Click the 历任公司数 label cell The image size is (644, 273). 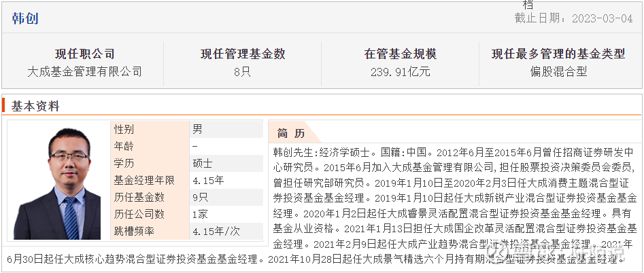[x=150, y=214]
